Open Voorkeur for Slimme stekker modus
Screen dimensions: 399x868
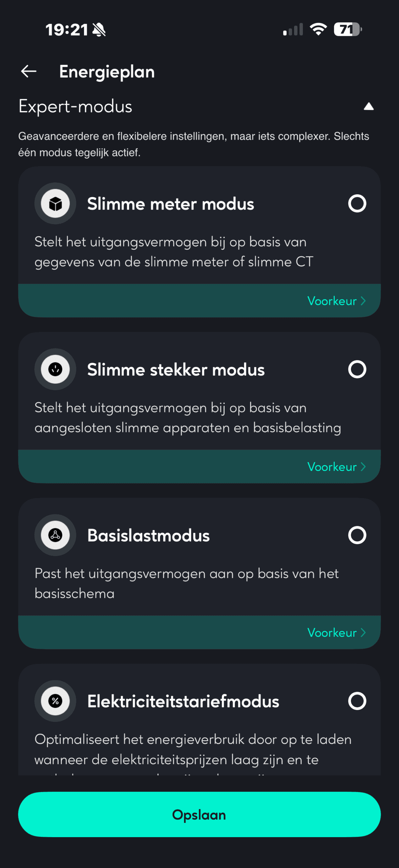[x=336, y=467]
